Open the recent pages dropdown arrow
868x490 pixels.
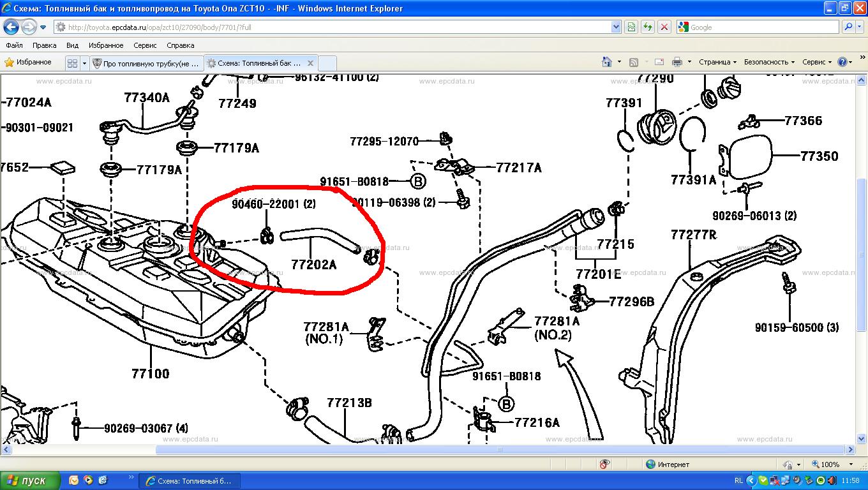[43, 27]
